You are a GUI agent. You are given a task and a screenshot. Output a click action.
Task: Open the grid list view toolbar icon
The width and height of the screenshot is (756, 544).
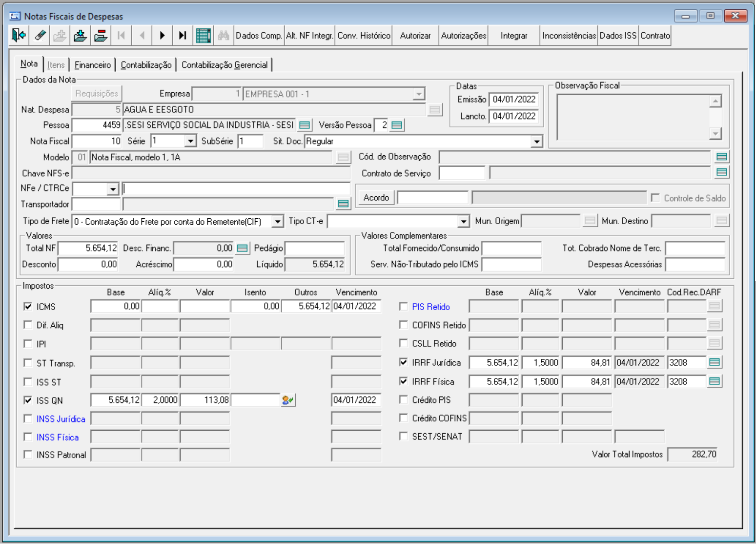(x=203, y=36)
